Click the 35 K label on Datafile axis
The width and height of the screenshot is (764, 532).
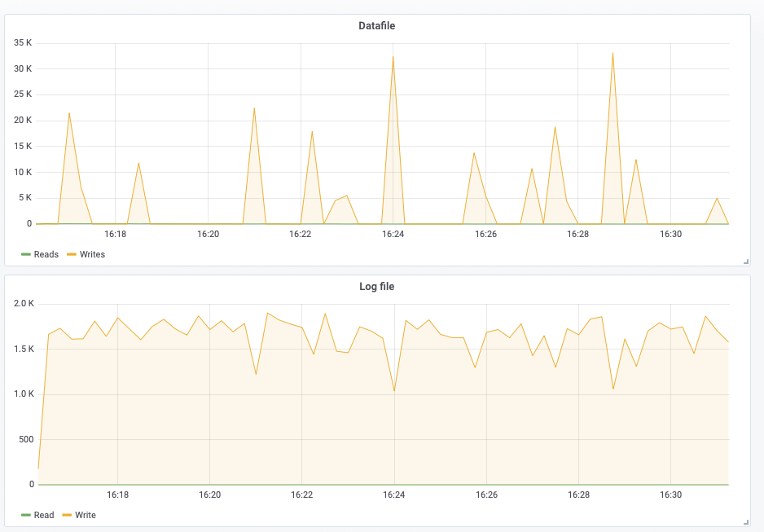pyautogui.click(x=23, y=43)
